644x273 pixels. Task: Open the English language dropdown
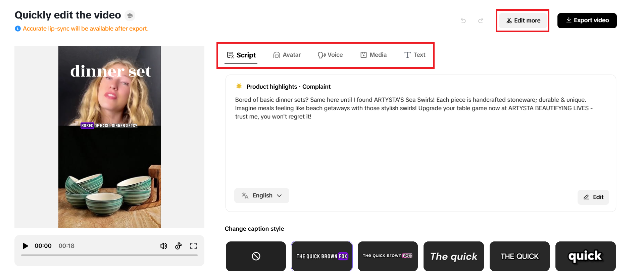262,195
